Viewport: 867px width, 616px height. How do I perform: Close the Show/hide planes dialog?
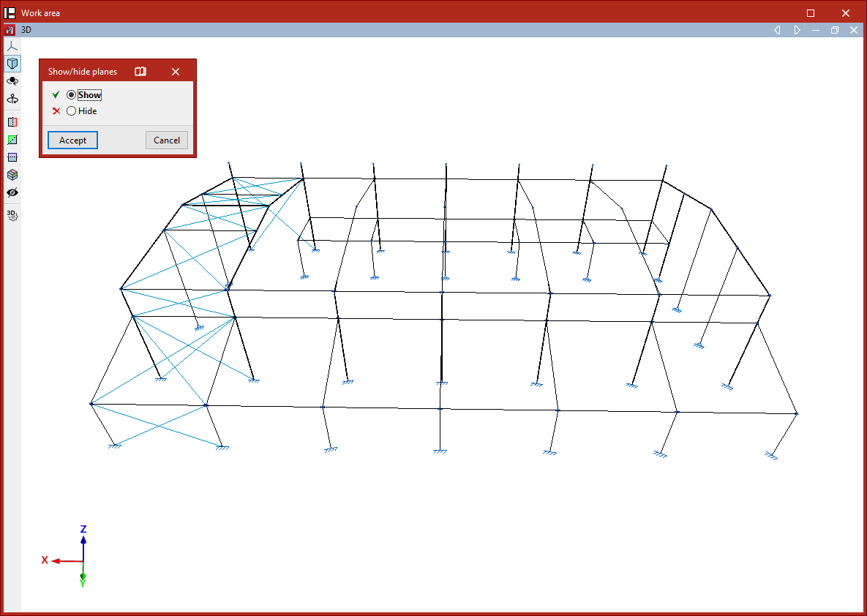176,72
